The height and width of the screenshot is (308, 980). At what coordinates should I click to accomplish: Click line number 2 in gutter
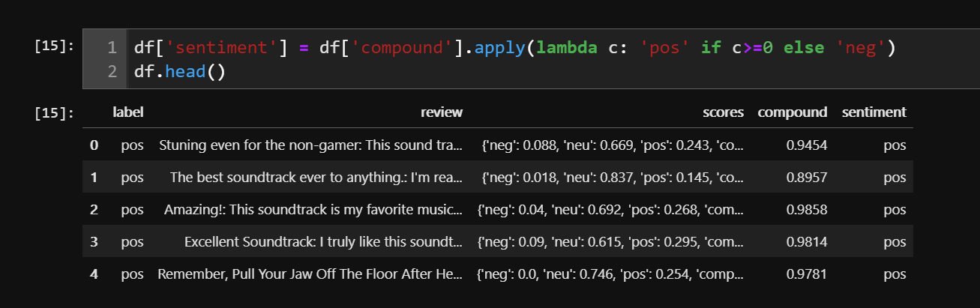tap(112, 74)
